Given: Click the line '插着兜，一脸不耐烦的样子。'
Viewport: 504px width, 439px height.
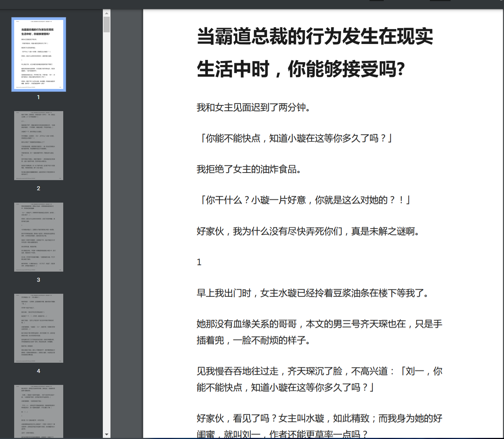Looking at the screenshot, I should pos(253,340).
